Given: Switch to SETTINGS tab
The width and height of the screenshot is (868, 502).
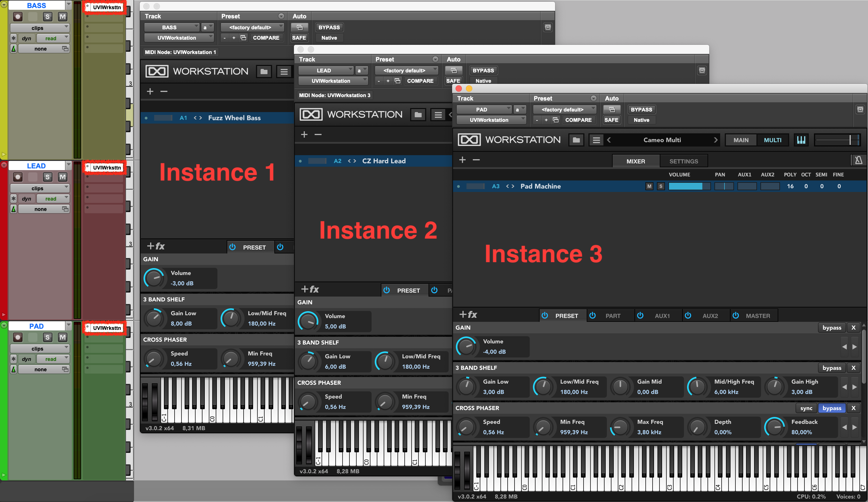Looking at the screenshot, I should click(683, 161).
